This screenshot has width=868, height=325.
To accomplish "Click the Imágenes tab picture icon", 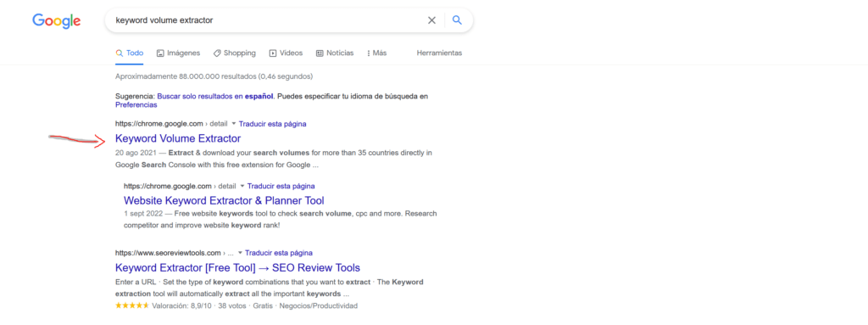I will coord(160,53).
